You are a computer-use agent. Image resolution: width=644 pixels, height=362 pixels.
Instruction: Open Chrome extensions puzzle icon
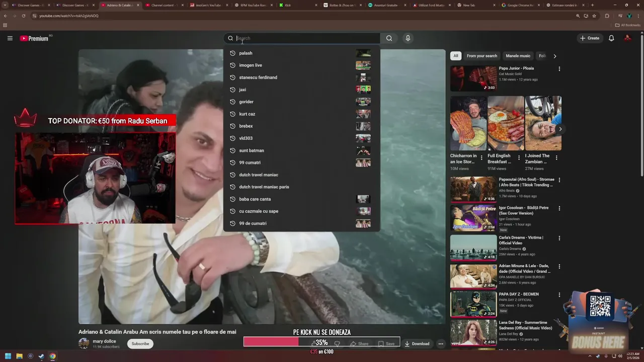pos(607,16)
